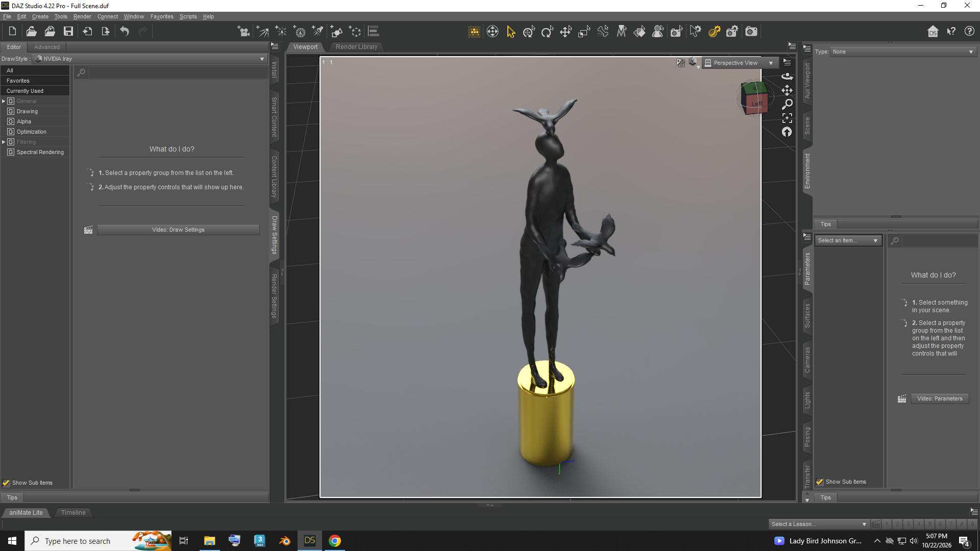This screenshot has height=551, width=980.
Task: Select the Currently Used filter
Action: [35, 91]
